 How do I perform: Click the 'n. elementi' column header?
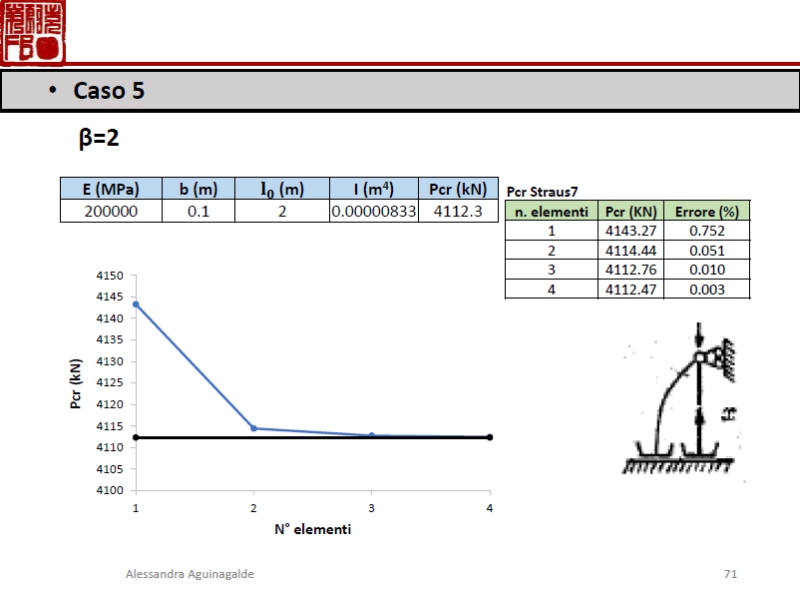coord(551,211)
